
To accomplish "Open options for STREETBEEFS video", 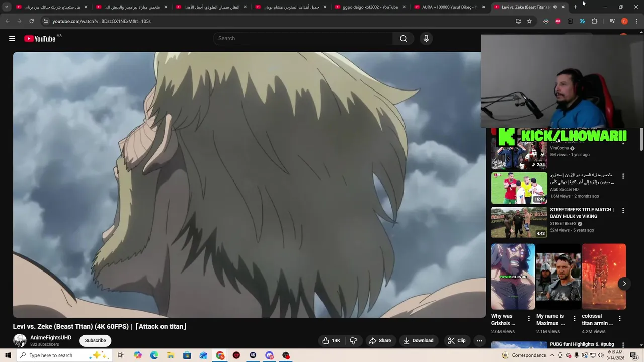I will click(x=623, y=211).
